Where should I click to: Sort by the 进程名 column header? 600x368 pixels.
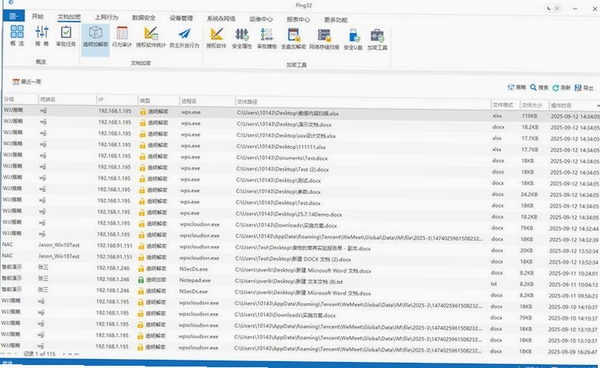pos(207,101)
